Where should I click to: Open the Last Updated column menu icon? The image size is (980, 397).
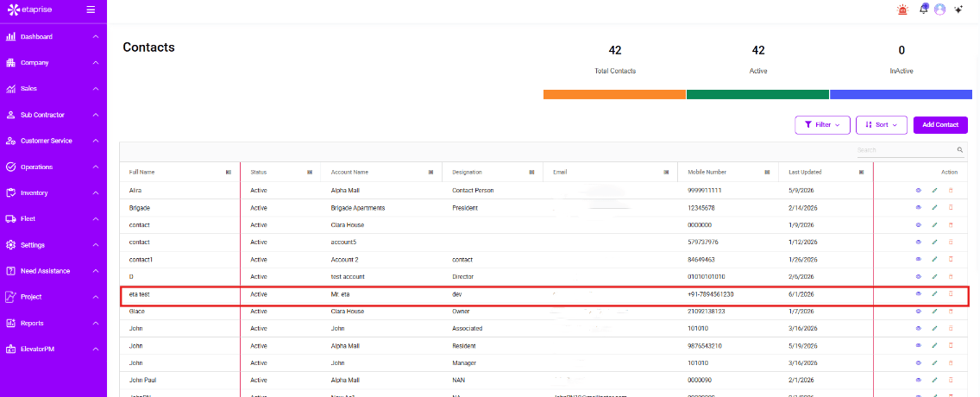click(861, 172)
